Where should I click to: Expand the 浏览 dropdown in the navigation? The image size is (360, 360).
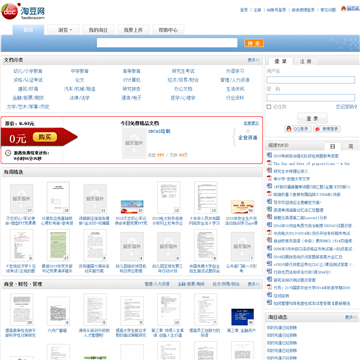tap(65, 30)
